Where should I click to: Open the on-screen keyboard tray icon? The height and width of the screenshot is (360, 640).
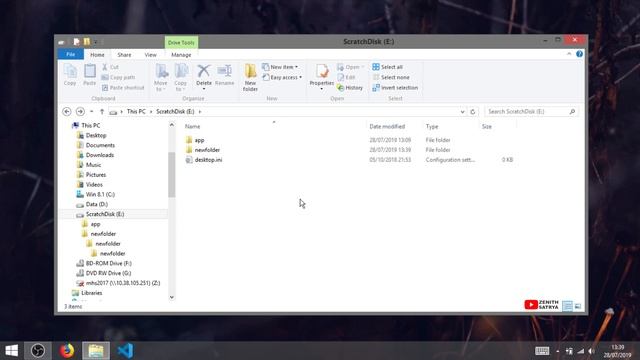click(542, 351)
